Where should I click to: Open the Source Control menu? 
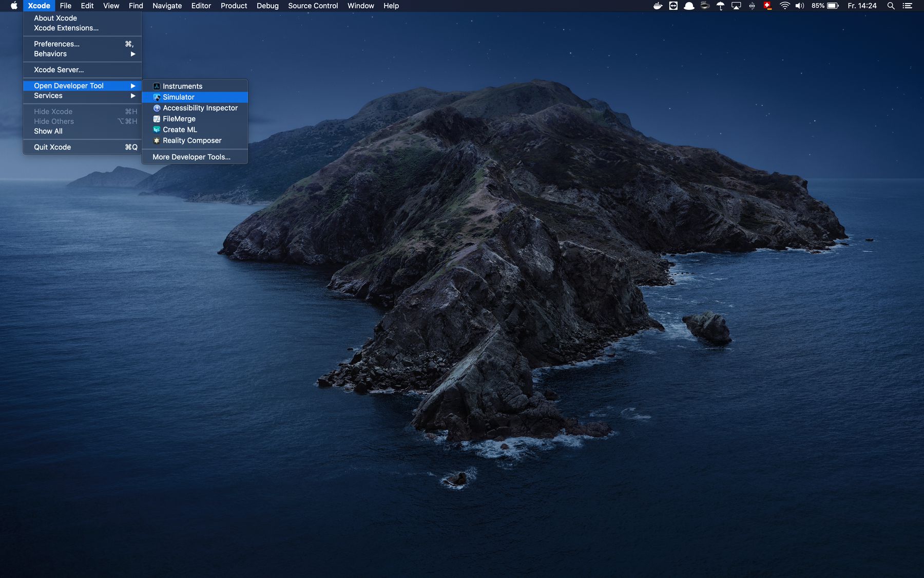313,6
